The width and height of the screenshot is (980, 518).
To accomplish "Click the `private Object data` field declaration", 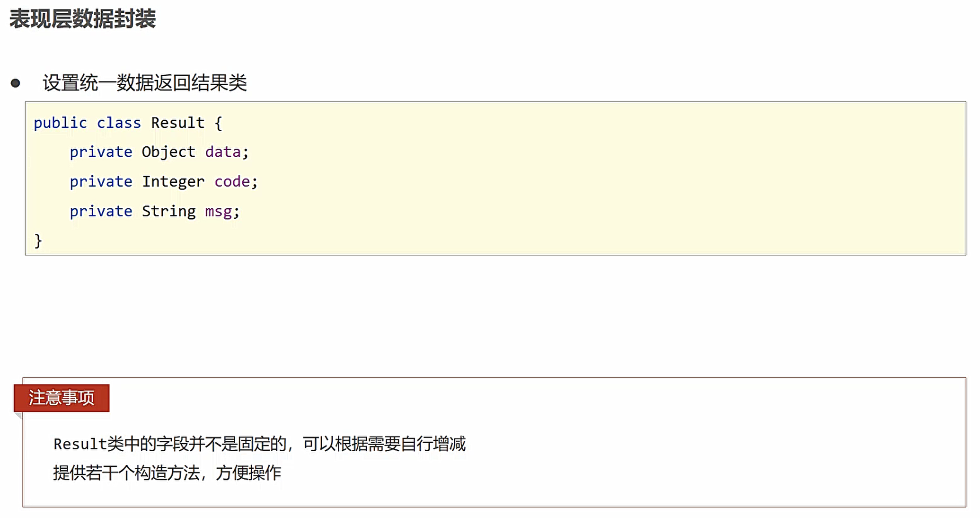I will coord(159,152).
